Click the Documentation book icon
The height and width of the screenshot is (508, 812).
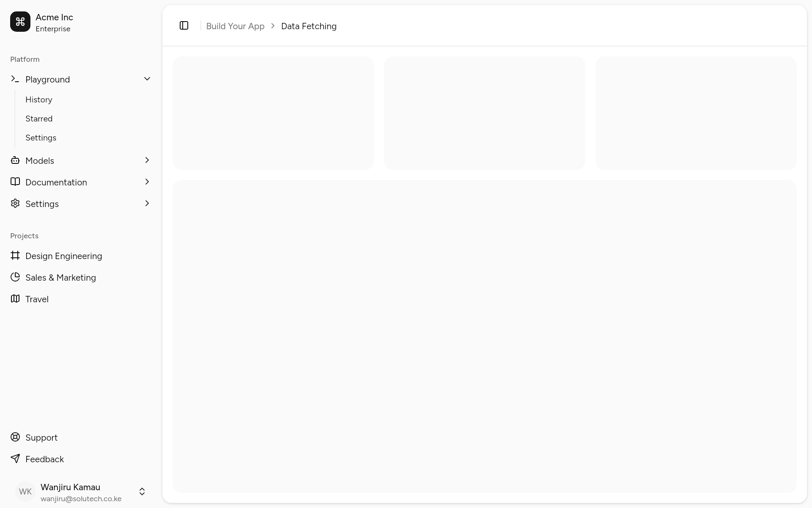(x=15, y=182)
